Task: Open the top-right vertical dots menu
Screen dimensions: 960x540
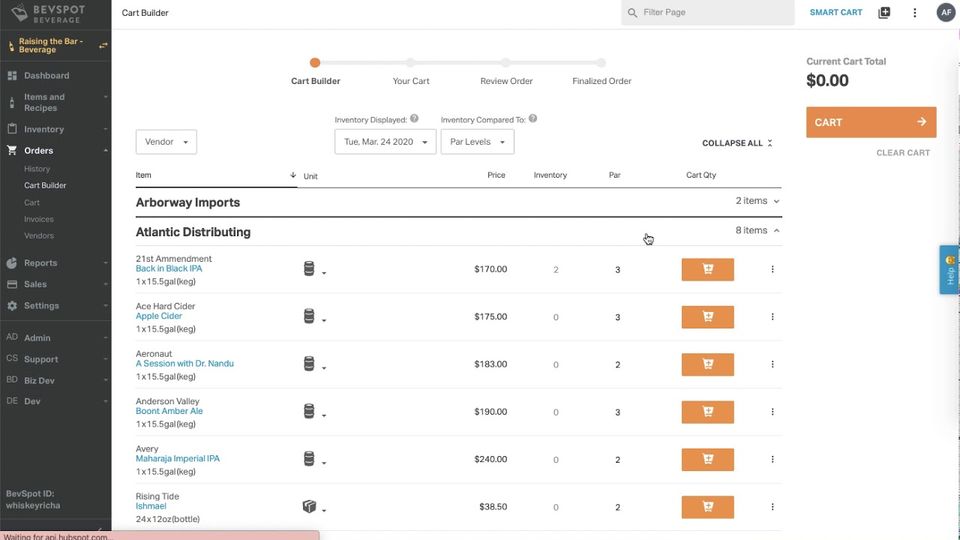Action: click(915, 13)
